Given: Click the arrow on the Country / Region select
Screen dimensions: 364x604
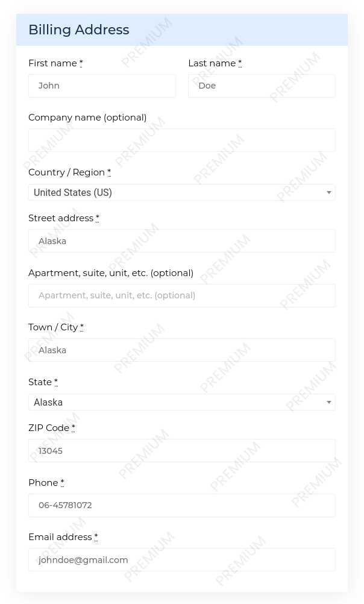Looking at the screenshot, I should coord(329,193).
